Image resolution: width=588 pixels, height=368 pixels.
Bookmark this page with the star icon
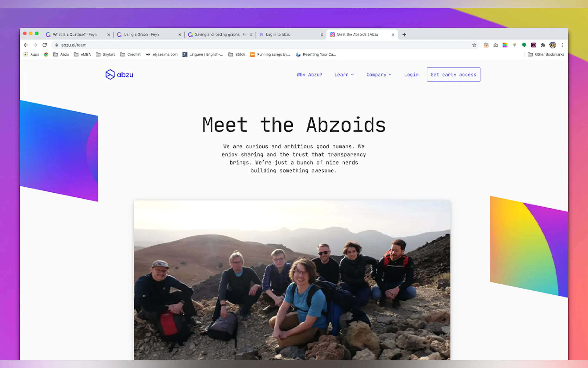click(x=474, y=45)
